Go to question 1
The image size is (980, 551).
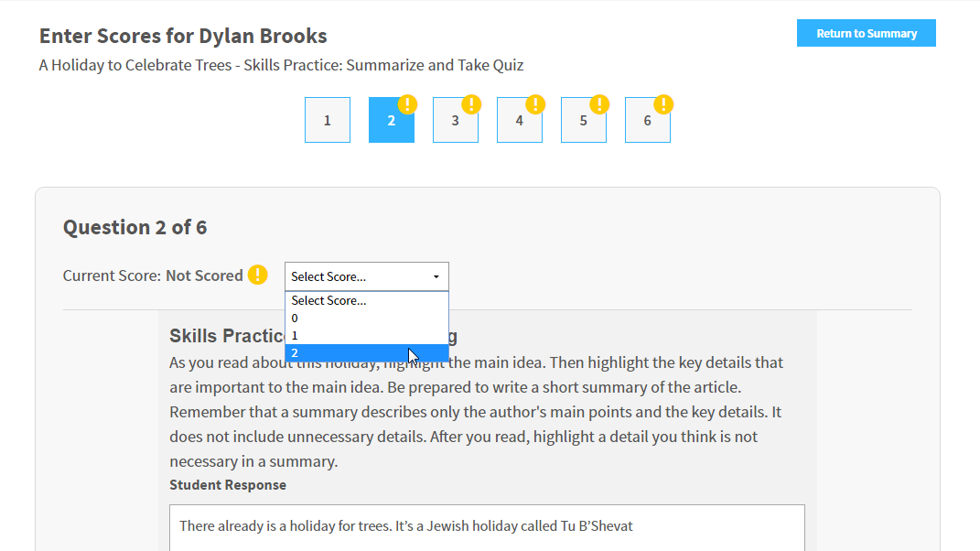click(328, 120)
